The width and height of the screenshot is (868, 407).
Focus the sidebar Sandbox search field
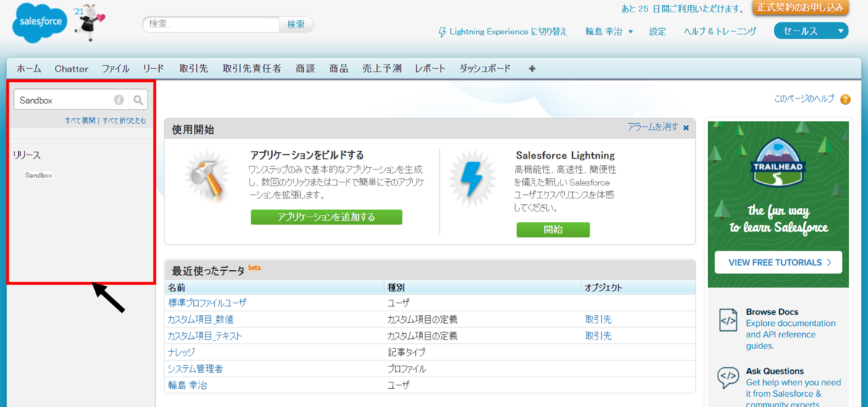[64, 100]
